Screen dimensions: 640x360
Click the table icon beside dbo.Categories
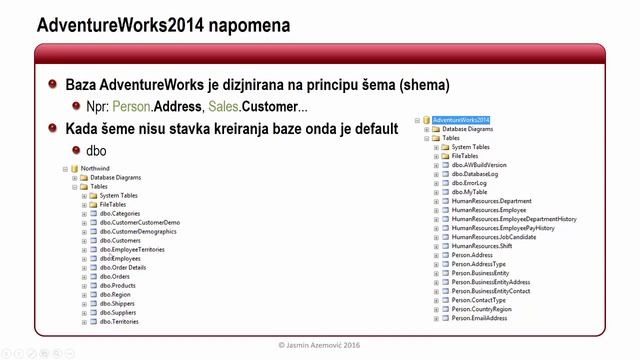click(x=93, y=213)
